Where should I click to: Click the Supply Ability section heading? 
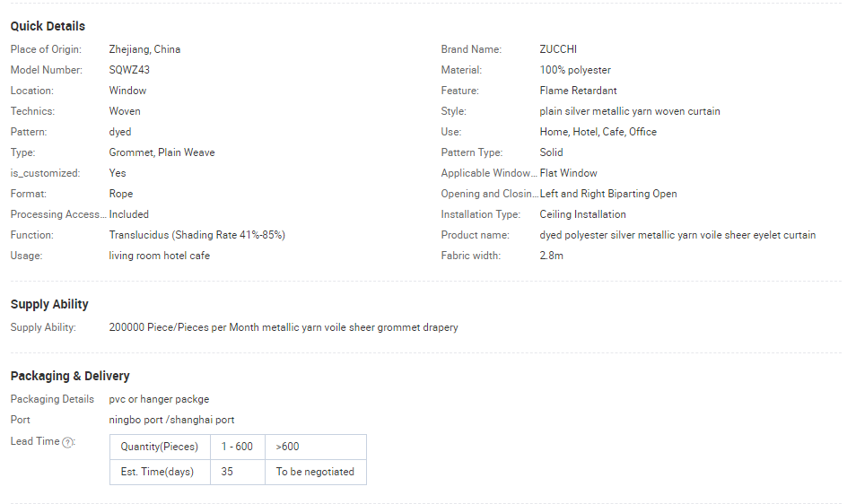coord(49,304)
